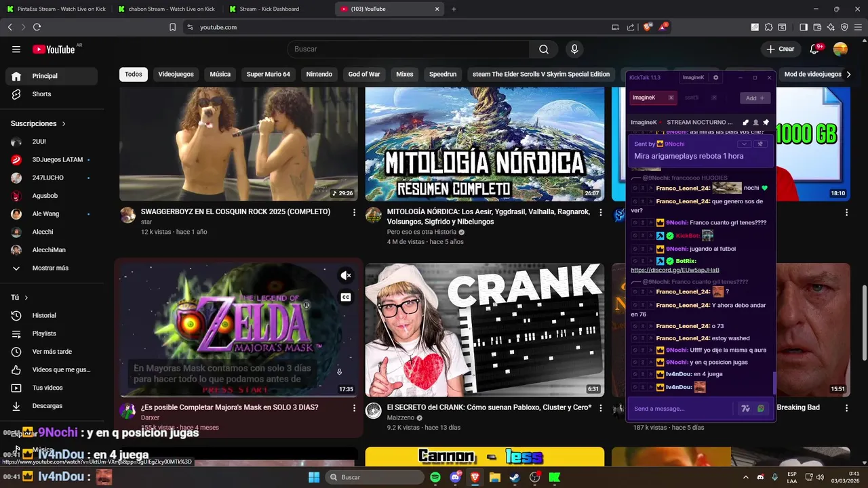
Task: Open Brave Leo AI sparkle icon
Action: pos(831,27)
